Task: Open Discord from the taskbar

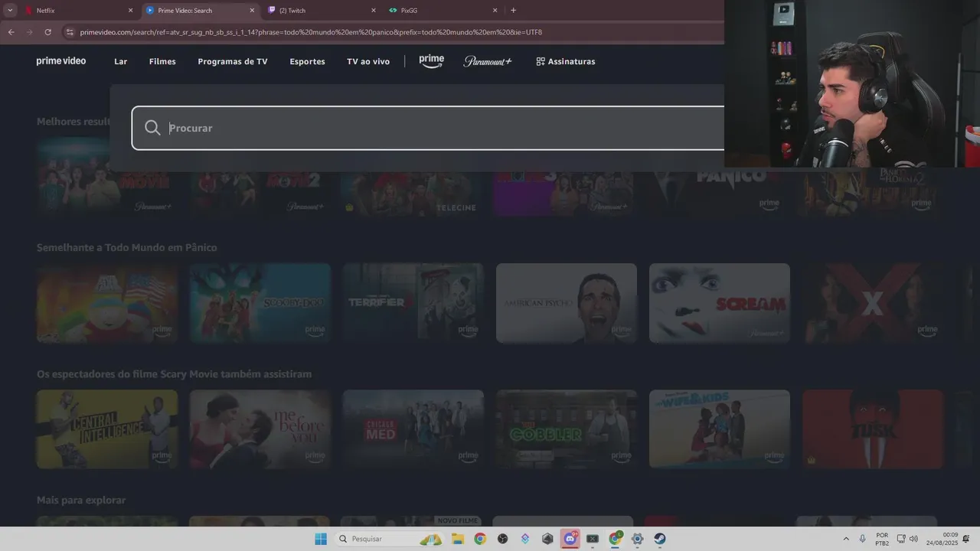Action: (570, 539)
